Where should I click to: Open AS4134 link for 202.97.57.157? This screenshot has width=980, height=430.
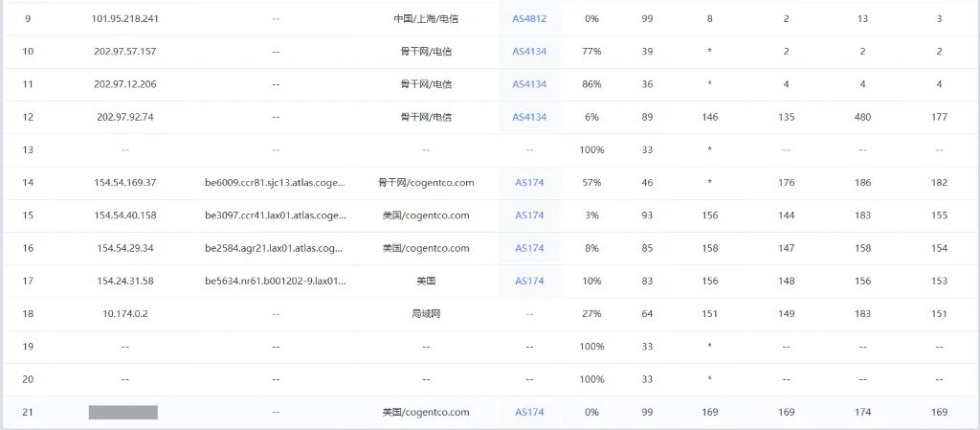(x=529, y=52)
